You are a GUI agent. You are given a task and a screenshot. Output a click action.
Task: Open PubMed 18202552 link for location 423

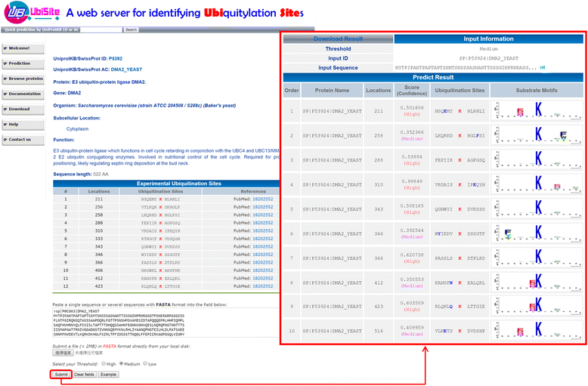(x=262, y=286)
